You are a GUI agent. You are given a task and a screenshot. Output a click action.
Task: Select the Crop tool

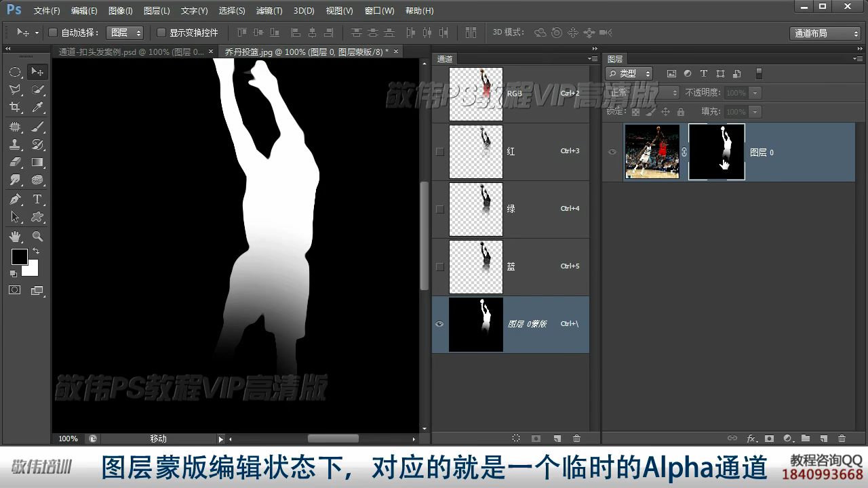click(15, 107)
